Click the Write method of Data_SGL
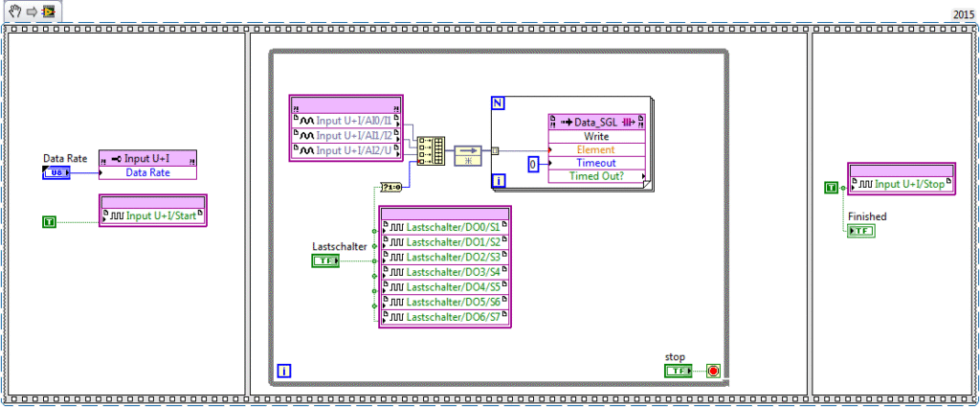The image size is (980, 407). click(x=596, y=136)
